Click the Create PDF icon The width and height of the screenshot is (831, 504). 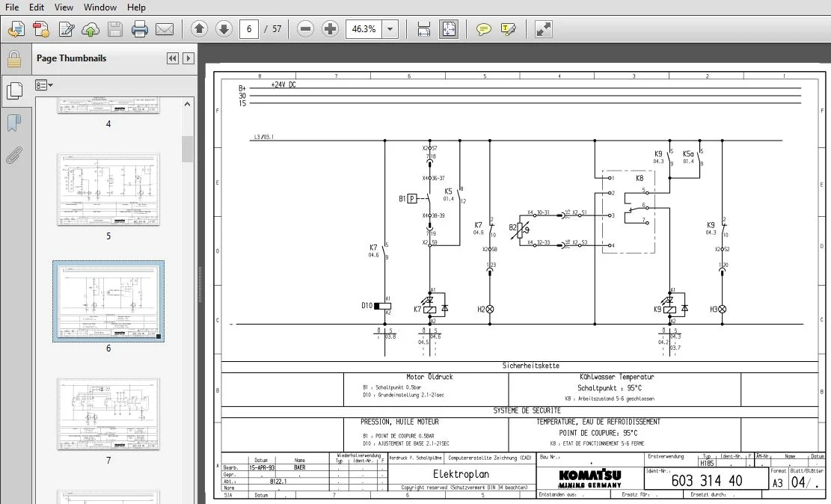pyautogui.click(x=41, y=29)
